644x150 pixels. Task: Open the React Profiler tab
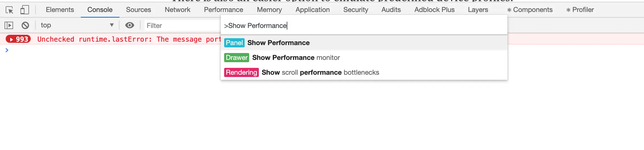click(x=580, y=10)
